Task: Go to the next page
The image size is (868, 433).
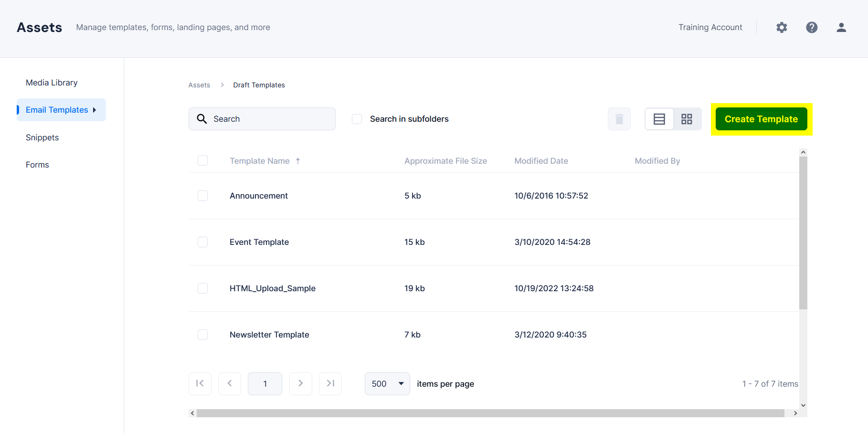Action: (x=301, y=383)
